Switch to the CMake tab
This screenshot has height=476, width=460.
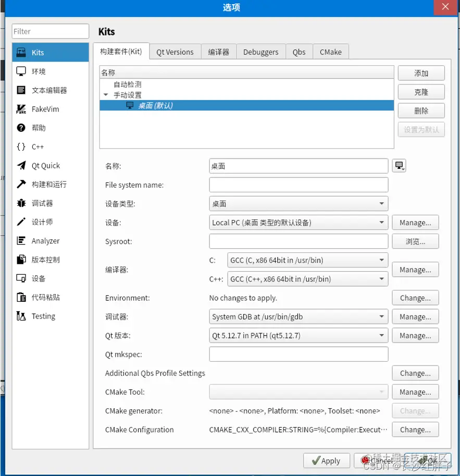(330, 52)
